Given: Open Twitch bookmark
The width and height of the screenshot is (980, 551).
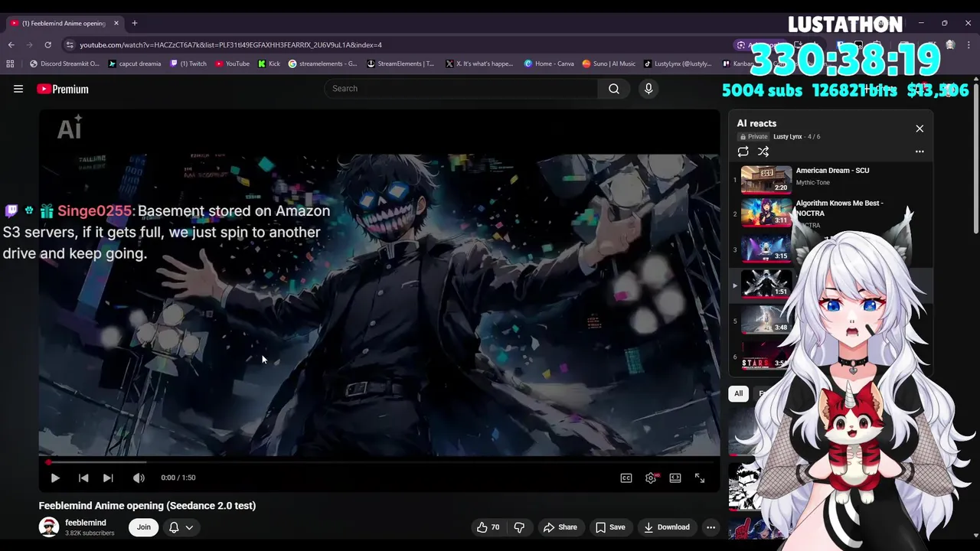Looking at the screenshot, I should [188, 64].
